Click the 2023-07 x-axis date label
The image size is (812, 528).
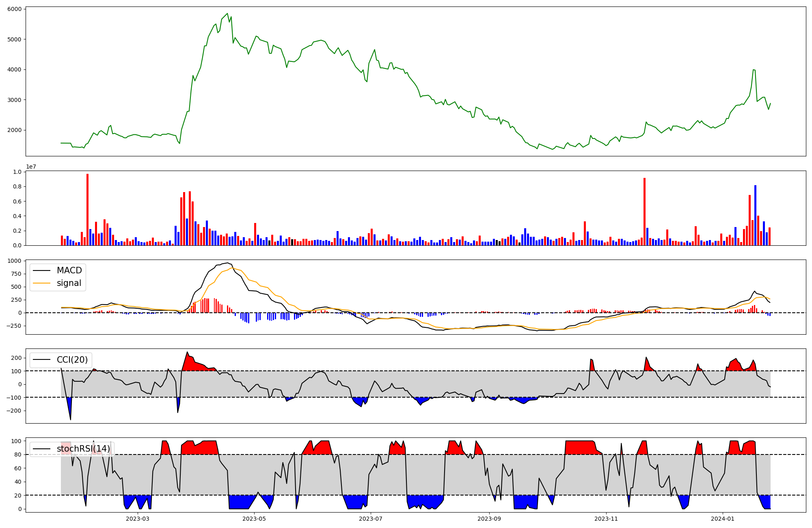[x=371, y=519]
